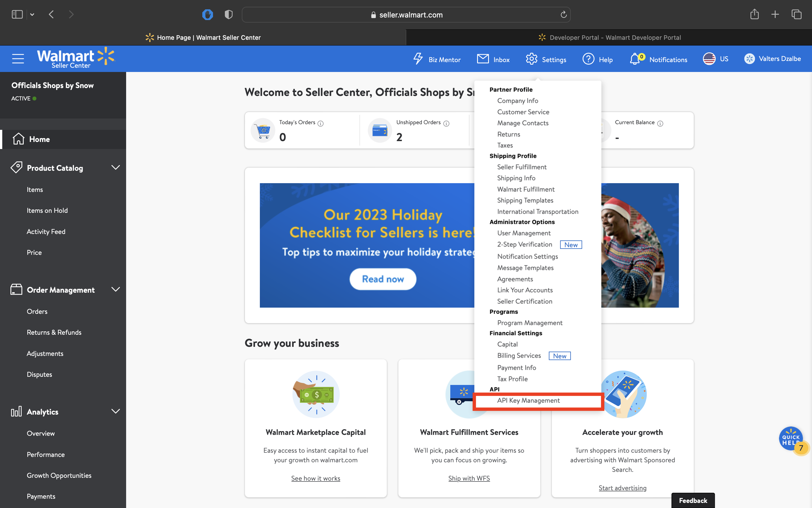Select Seller Certification in Settings menu
The width and height of the screenshot is (812, 508).
[524, 301]
